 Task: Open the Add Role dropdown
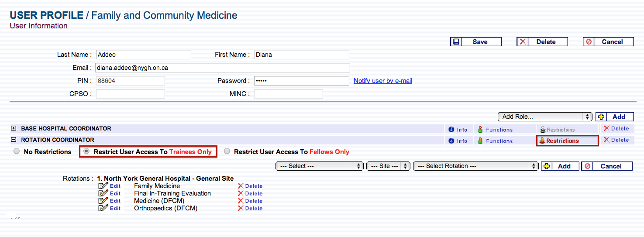[545, 117]
